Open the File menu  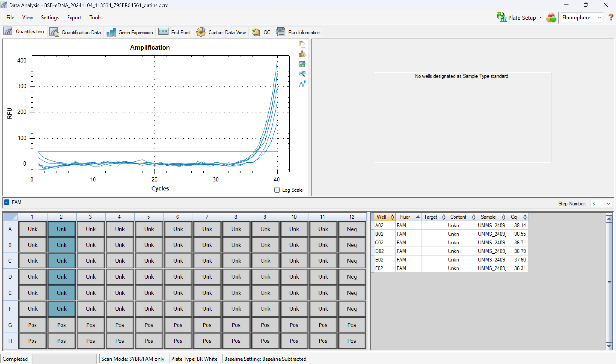10,17
